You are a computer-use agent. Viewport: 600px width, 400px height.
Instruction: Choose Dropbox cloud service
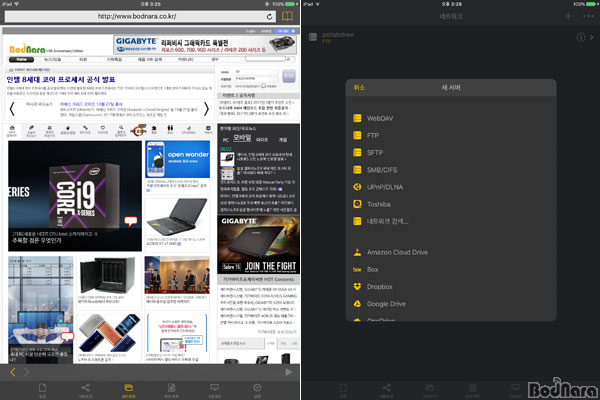coord(451,287)
